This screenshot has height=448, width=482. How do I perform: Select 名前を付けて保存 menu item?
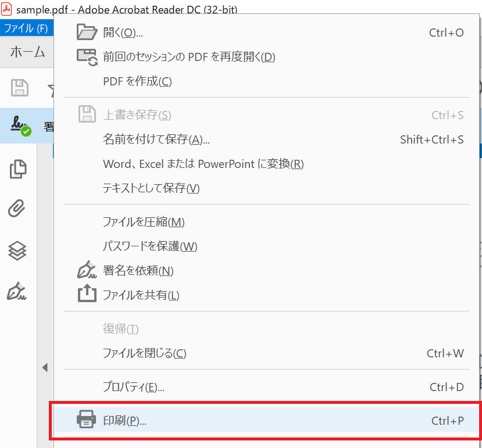(x=156, y=139)
